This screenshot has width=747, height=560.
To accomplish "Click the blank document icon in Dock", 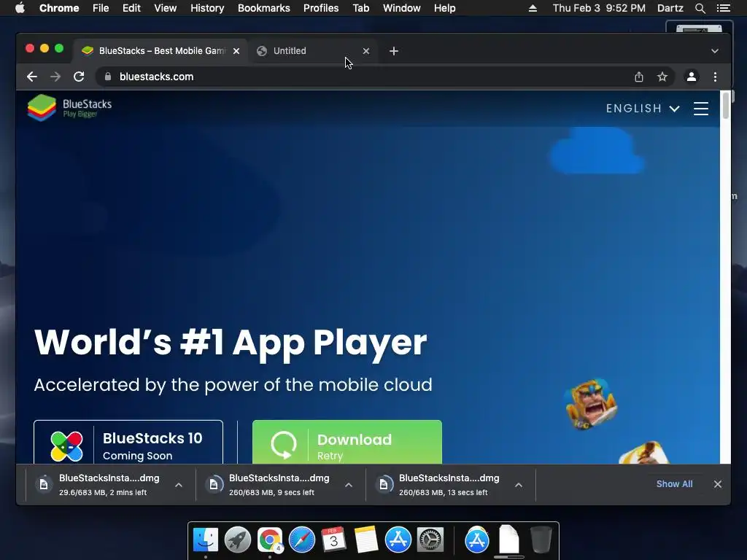I will [x=508, y=540].
